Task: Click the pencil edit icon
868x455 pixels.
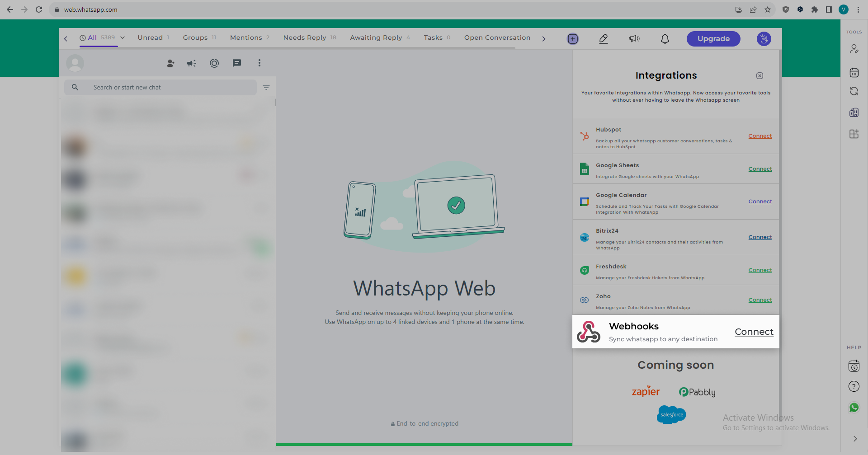Action: point(604,39)
